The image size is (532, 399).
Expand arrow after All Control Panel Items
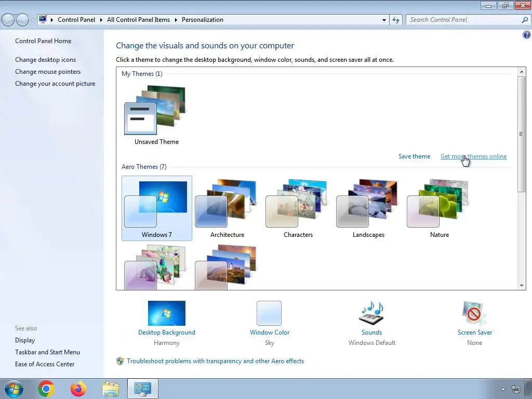(x=176, y=20)
